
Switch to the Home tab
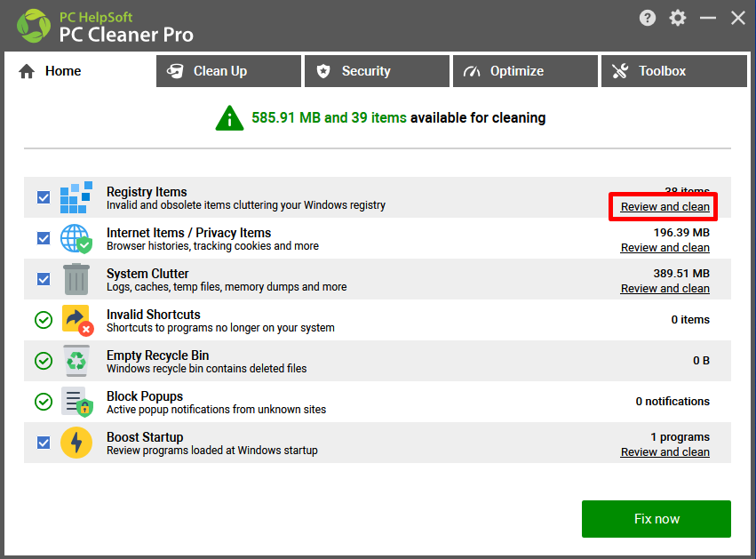pos(80,71)
